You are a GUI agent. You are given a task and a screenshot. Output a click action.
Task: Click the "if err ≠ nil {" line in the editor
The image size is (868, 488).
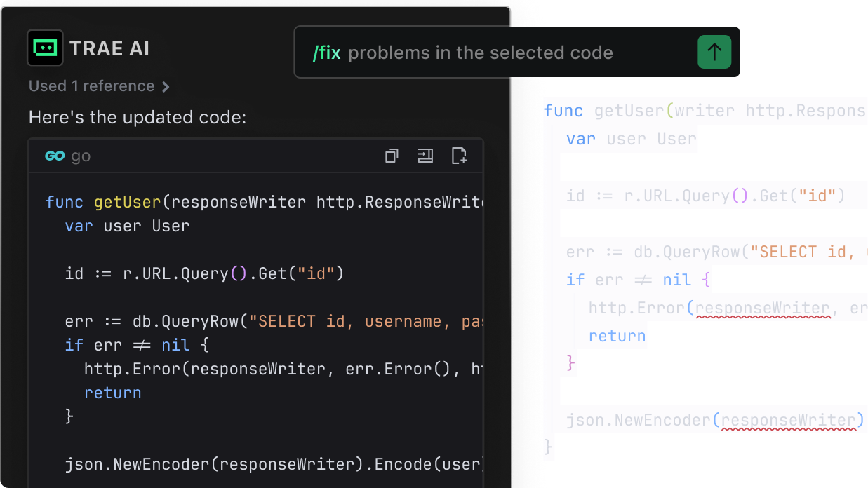click(639, 280)
